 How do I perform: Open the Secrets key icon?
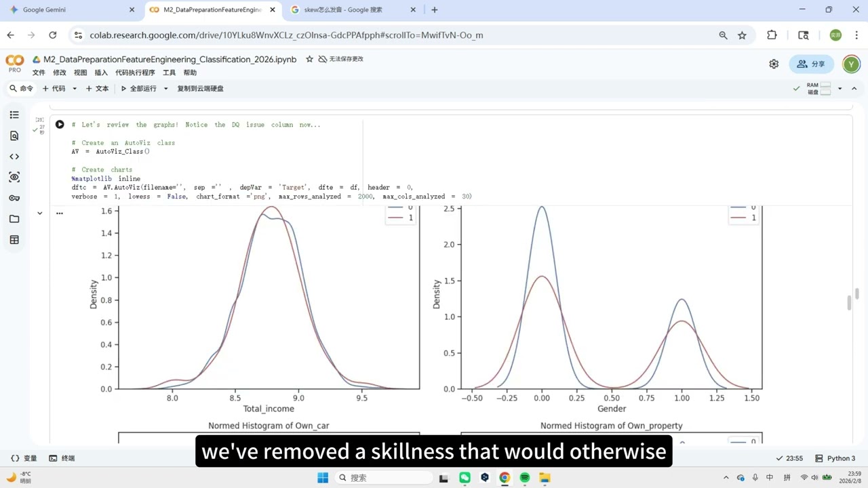coord(14,199)
